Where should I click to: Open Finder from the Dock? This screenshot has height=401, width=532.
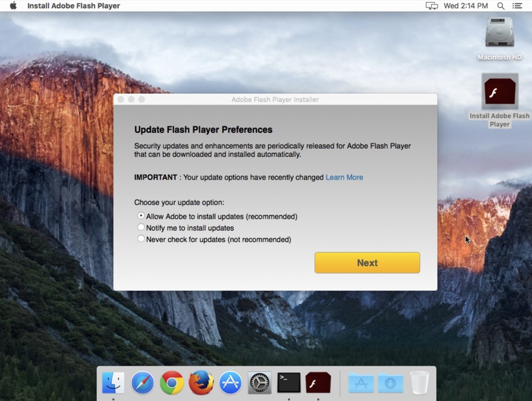pyautogui.click(x=113, y=382)
